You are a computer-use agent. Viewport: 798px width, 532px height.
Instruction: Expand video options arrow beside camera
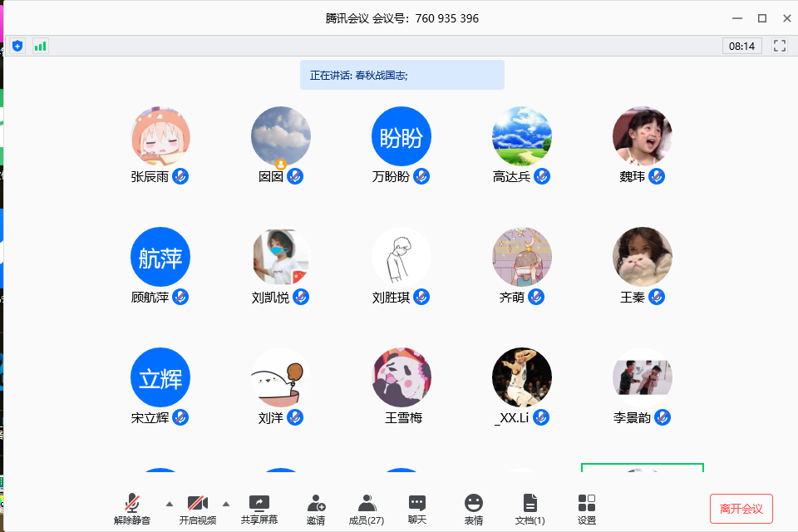click(x=226, y=504)
